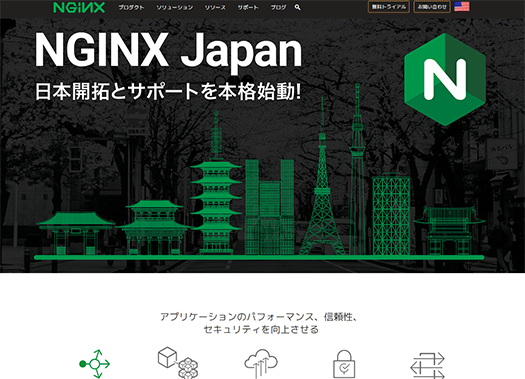The width and height of the screenshot is (525, 379).
Task: Click the 日本開拓とサポートを本格始動! tagline
Action: [x=168, y=91]
